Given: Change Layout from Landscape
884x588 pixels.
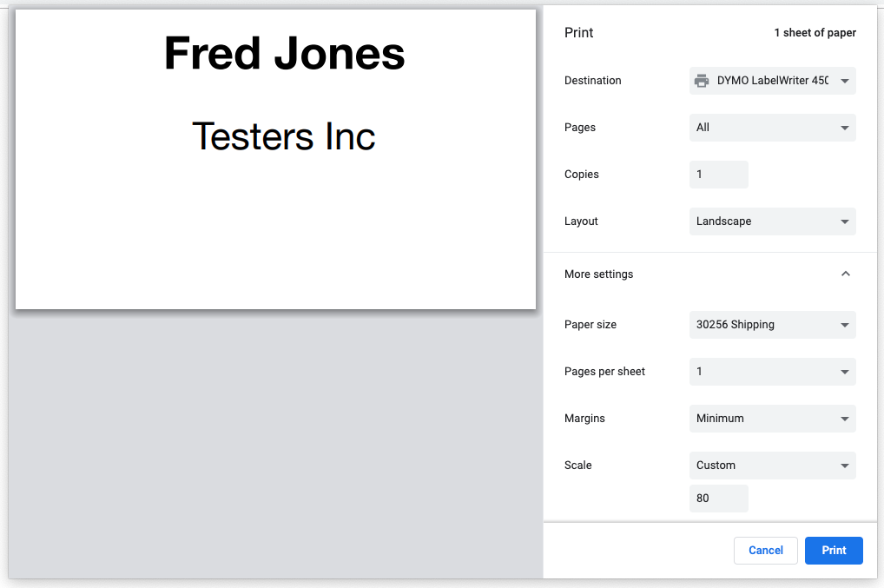Looking at the screenshot, I should (x=772, y=221).
